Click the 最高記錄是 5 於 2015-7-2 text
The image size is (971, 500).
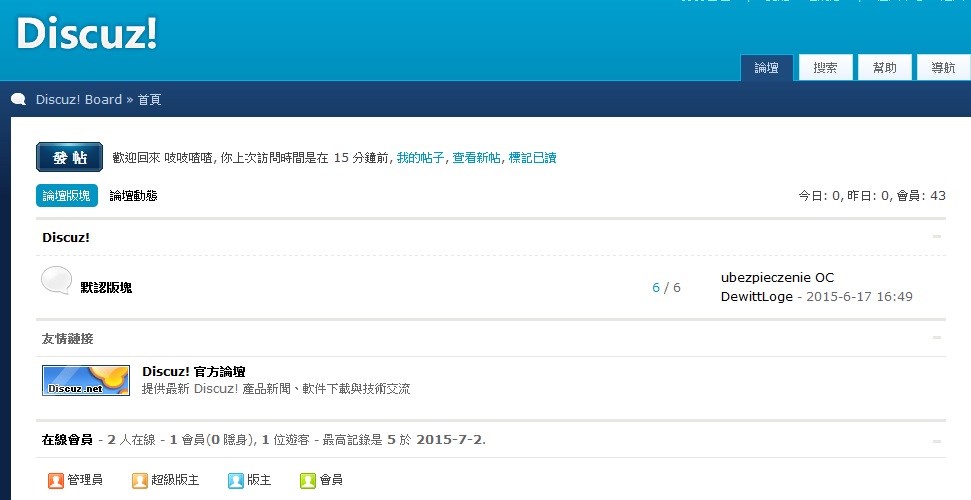pos(404,440)
